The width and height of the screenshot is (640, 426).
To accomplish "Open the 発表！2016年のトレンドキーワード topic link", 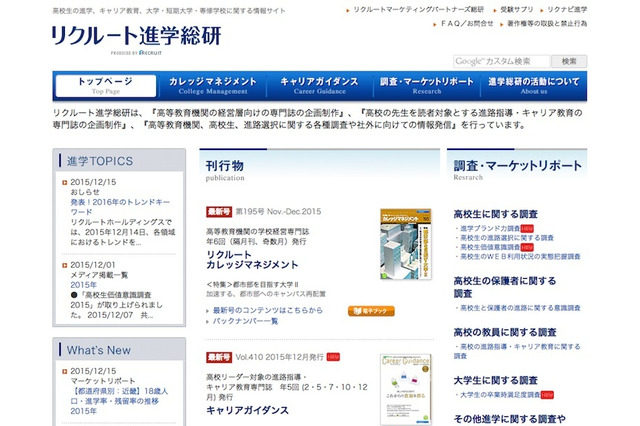I will click(120, 207).
